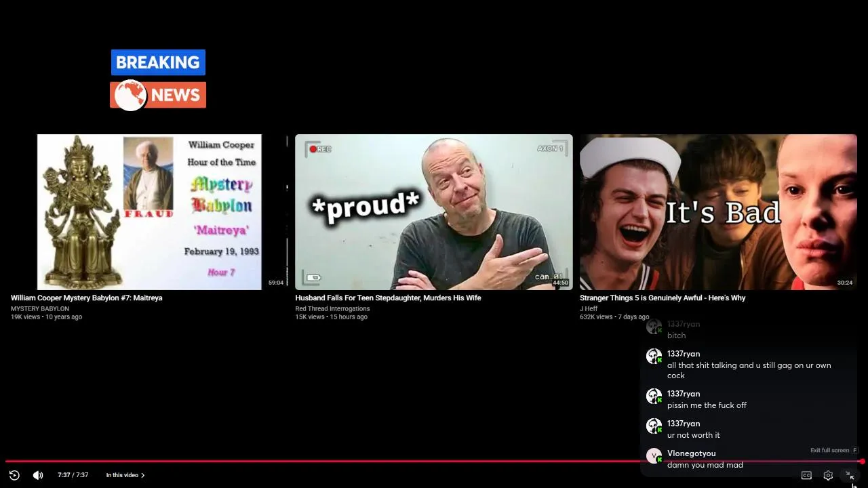Click 1337ryan avatar beside 'pissin me' message
This screenshot has width=868, height=488.
click(x=654, y=396)
